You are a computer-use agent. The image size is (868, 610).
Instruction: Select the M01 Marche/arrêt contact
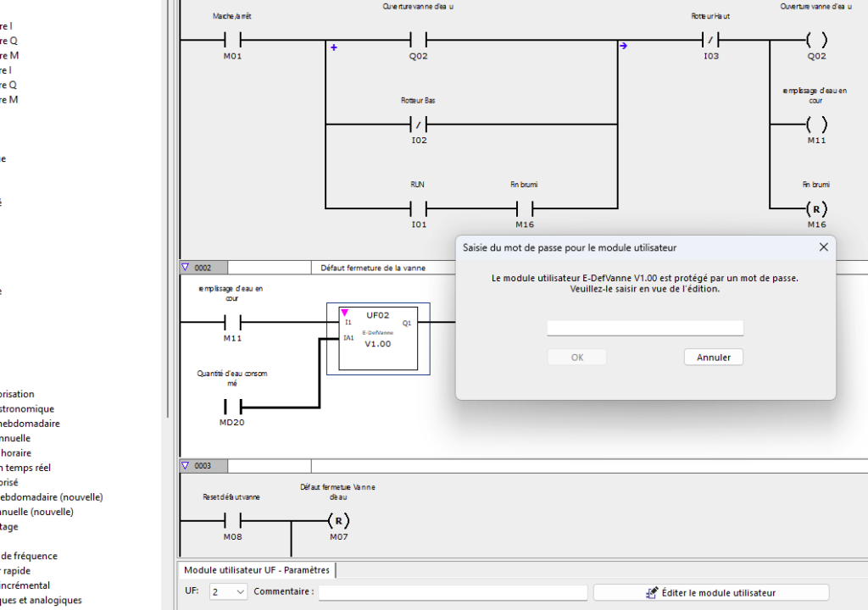[232, 40]
